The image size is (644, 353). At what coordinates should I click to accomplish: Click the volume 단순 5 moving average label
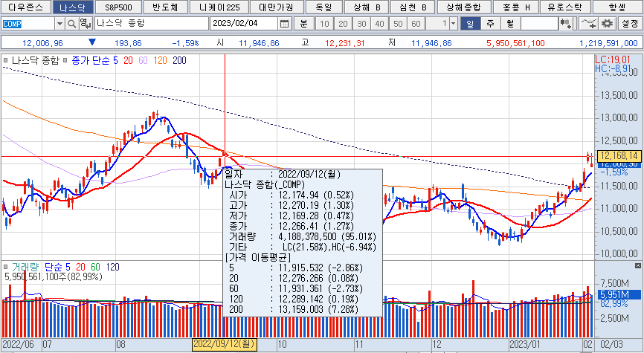[x=57, y=268]
